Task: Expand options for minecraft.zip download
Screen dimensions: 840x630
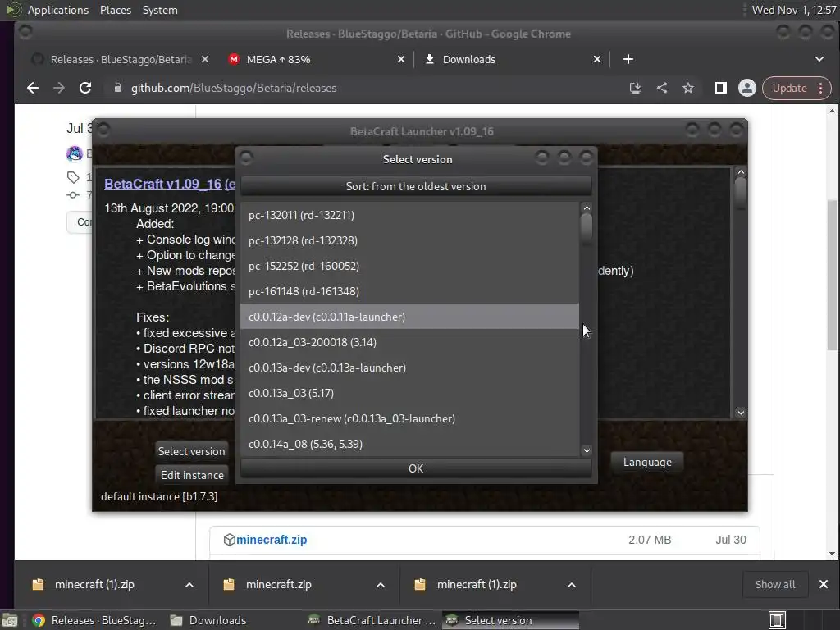Action: pyautogui.click(x=381, y=585)
